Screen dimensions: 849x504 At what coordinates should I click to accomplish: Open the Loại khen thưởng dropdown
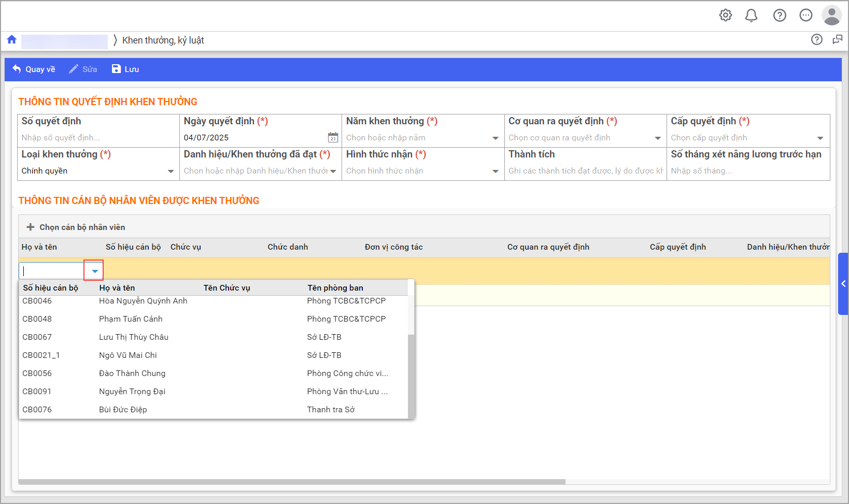coord(171,171)
